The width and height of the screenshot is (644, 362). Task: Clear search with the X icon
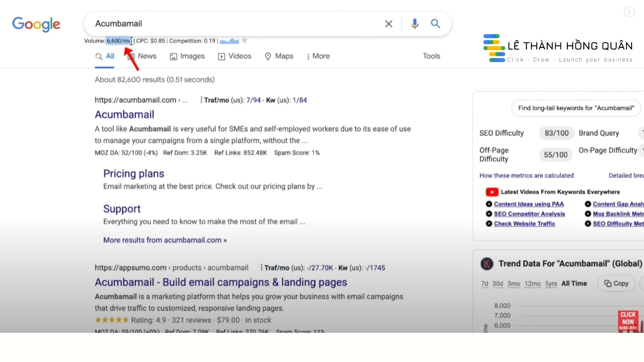click(x=388, y=24)
